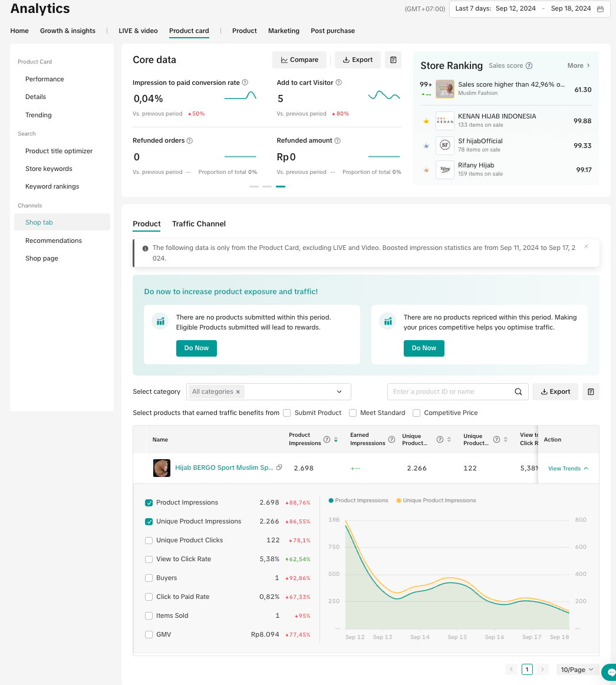The image size is (616, 685).
Task: Check the Unique Product Clicks metric
Action: (x=149, y=541)
